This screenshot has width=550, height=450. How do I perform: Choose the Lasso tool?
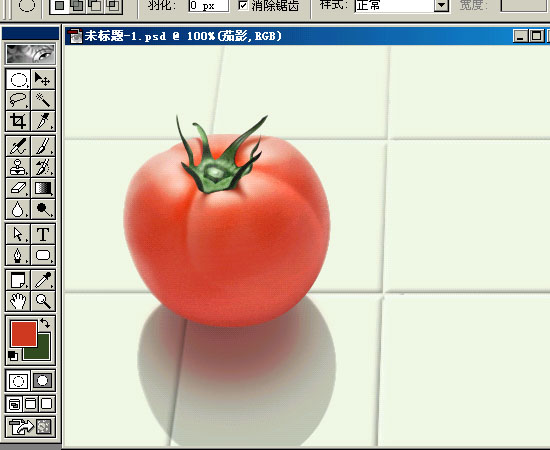coord(18,100)
